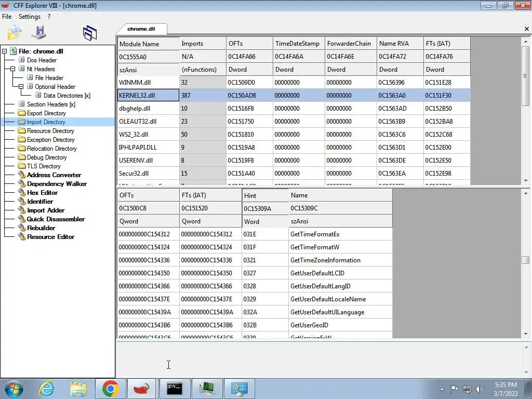Select the dbghelp.dll module row

coord(294,108)
